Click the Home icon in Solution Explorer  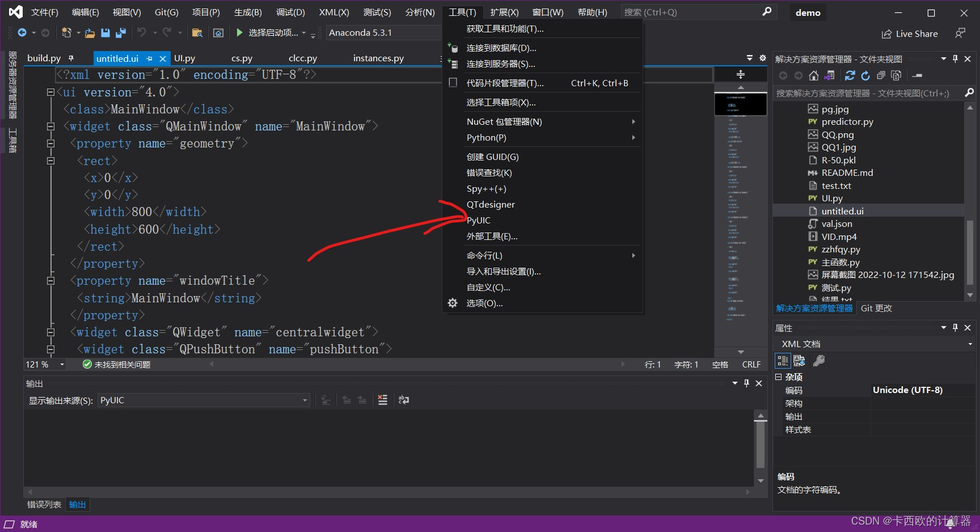814,75
